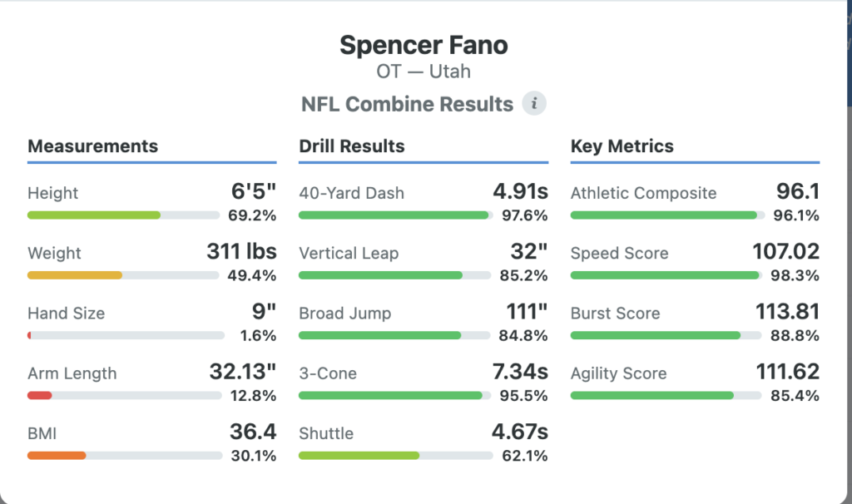Select the Drill Results section header
852x504 pixels.
pos(352,146)
